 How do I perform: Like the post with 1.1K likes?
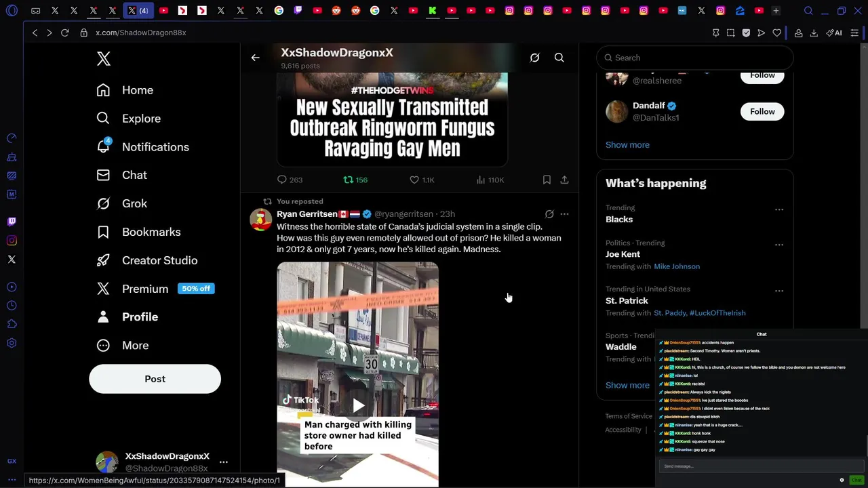pos(422,180)
